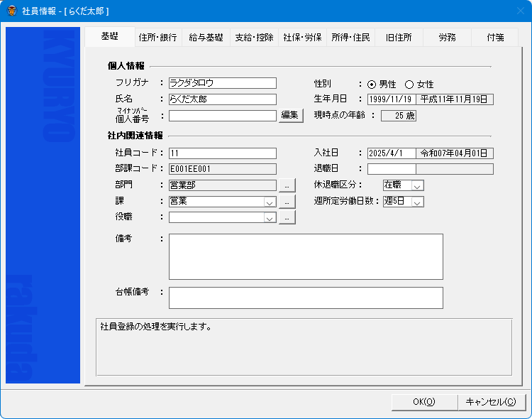532x419 pixels.
Task: Click the 社員コード input field
Action: [222, 153]
